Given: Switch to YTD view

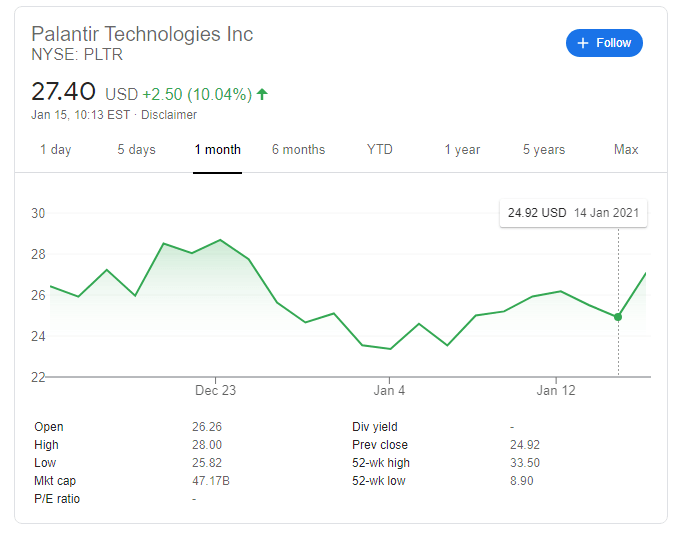Looking at the screenshot, I should [380, 150].
